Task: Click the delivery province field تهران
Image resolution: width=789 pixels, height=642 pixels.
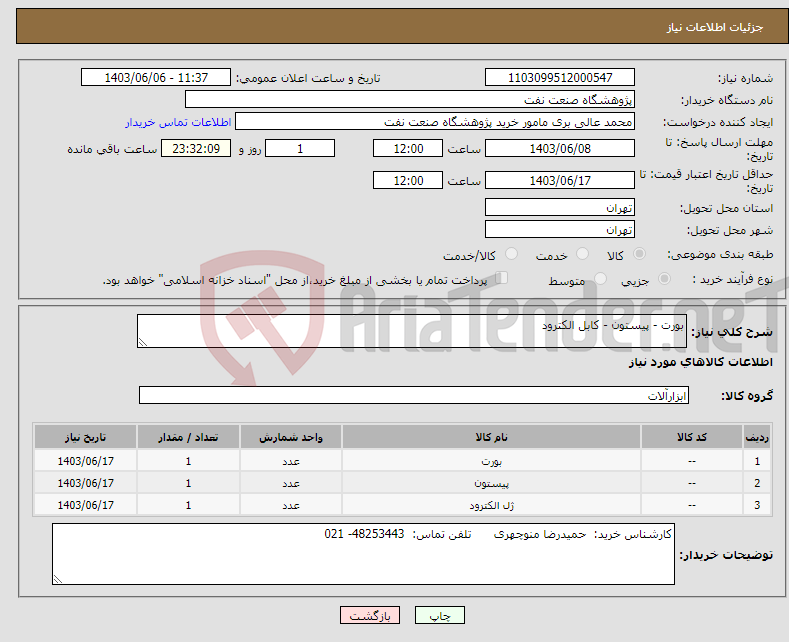Action: pyautogui.click(x=560, y=207)
